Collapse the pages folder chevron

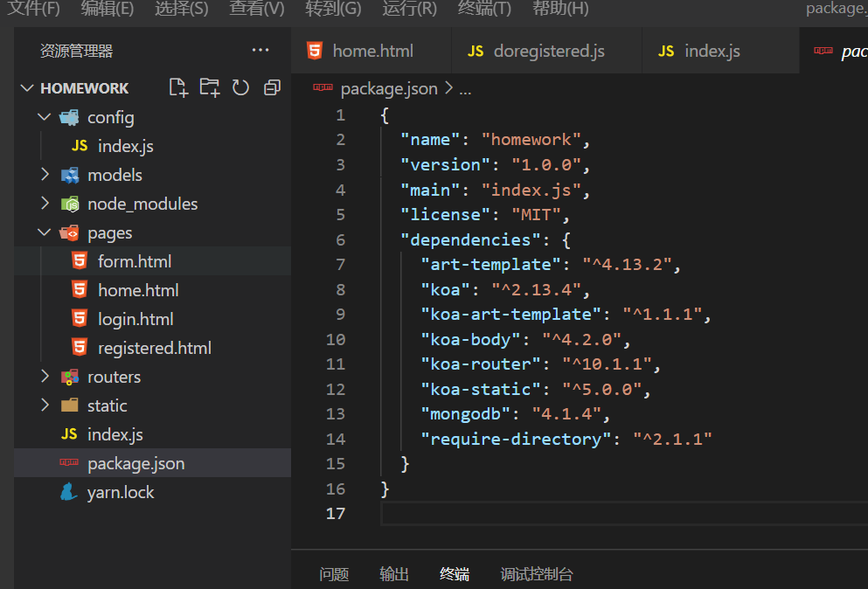click(45, 232)
